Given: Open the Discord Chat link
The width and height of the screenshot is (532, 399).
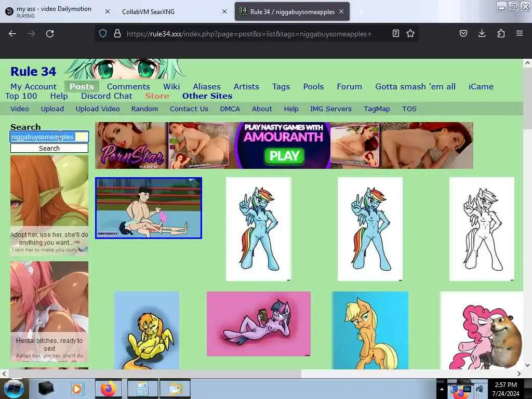Looking at the screenshot, I should [x=107, y=96].
